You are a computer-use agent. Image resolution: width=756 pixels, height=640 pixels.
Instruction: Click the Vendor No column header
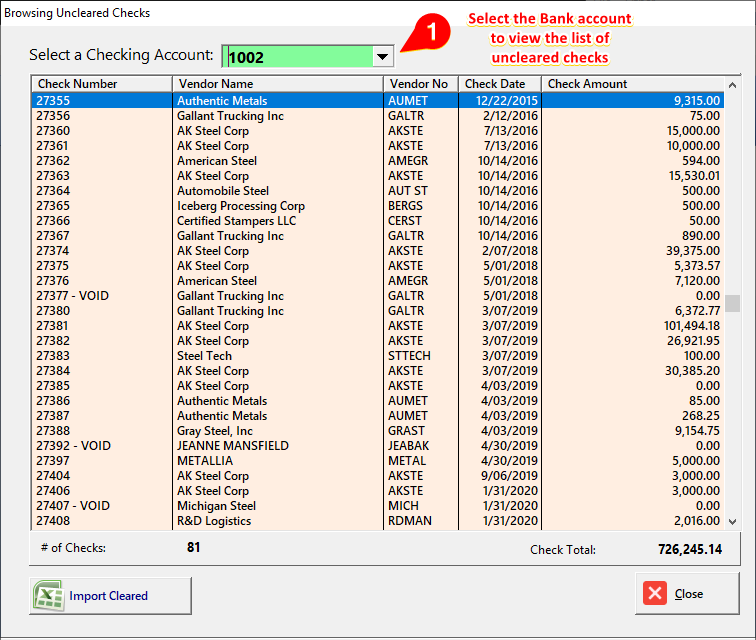tap(421, 83)
